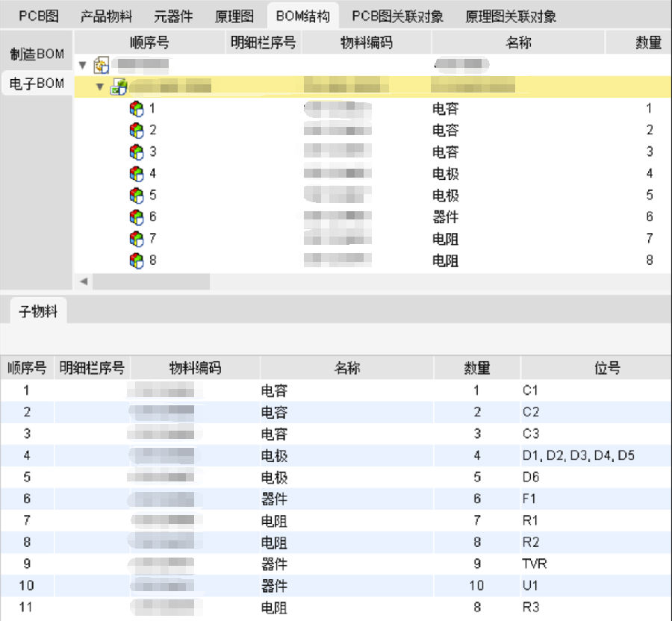Select the cube icon for row 1
Image resolution: width=672 pixels, height=621 pixels.
137,109
